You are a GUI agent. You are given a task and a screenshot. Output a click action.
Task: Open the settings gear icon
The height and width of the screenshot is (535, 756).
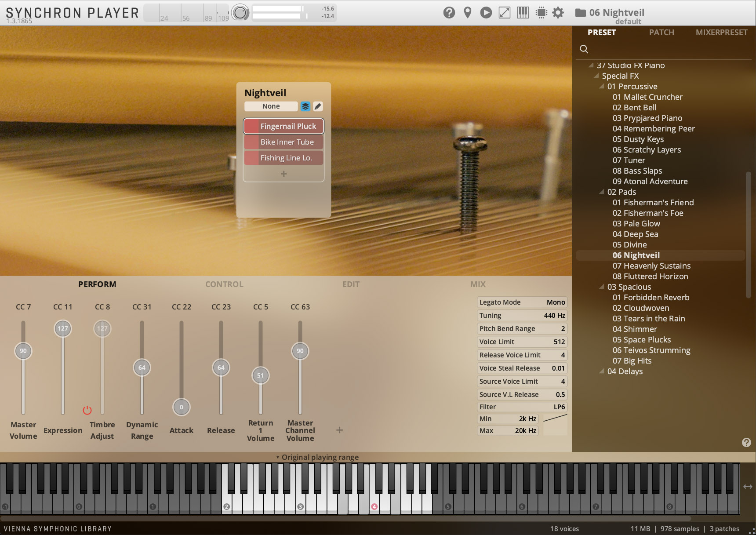pyautogui.click(x=558, y=12)
